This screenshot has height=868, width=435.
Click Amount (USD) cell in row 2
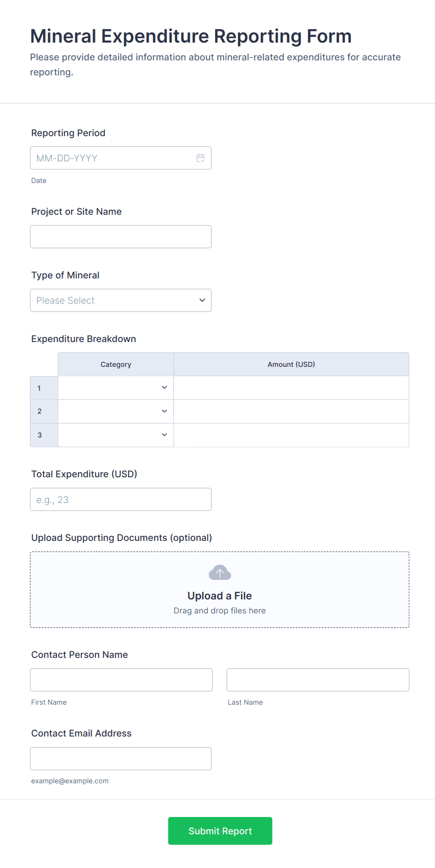pos(291,411)
